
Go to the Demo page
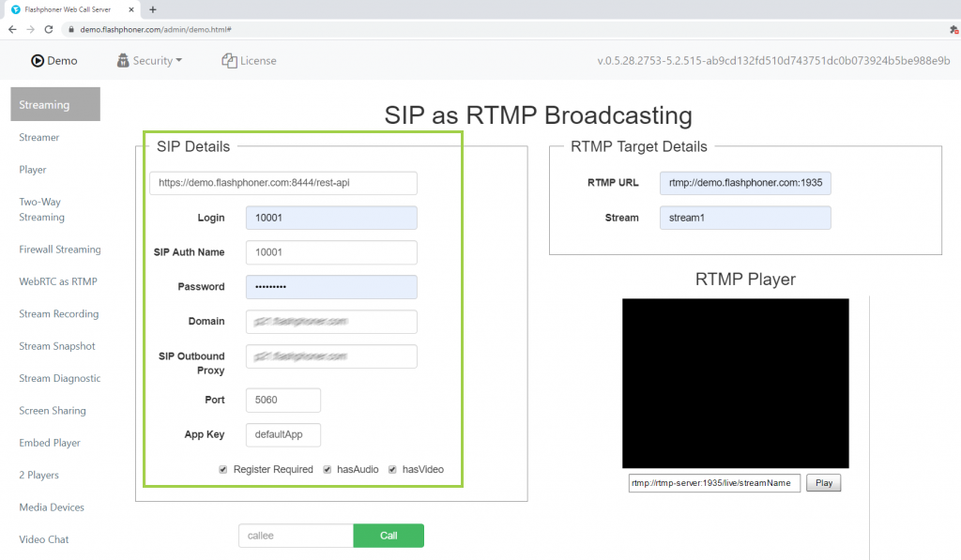(54, 61)
